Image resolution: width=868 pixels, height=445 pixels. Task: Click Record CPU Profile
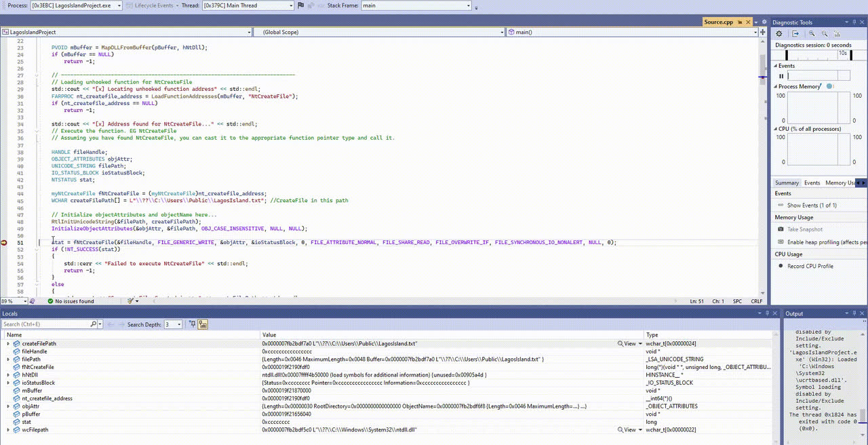click(810, 266)
